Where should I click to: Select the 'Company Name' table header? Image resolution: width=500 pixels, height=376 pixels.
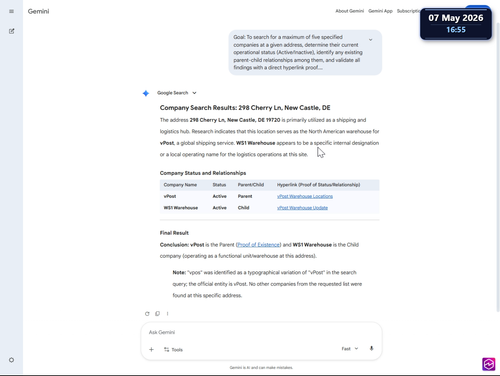[180, 185]
